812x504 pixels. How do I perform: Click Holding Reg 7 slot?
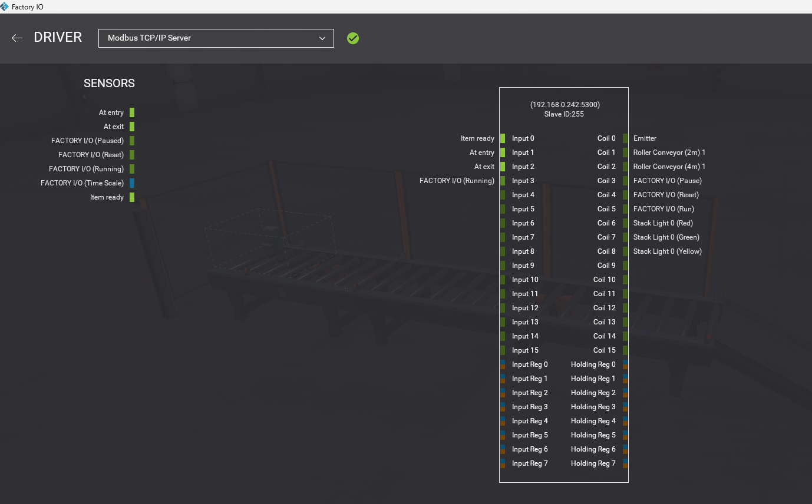pos(593,463)
